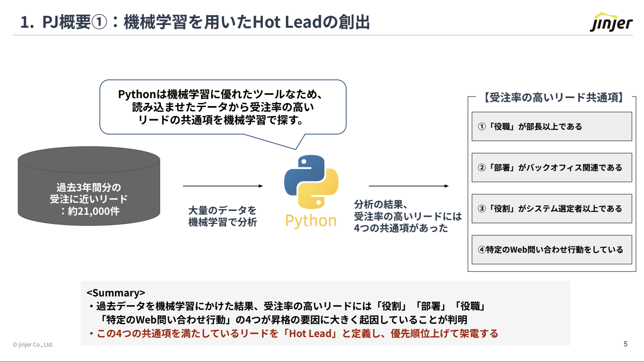This screenshot has width=644, height=362.
Task: Click the Python speech bubble callout
Action: pos(223,107)
